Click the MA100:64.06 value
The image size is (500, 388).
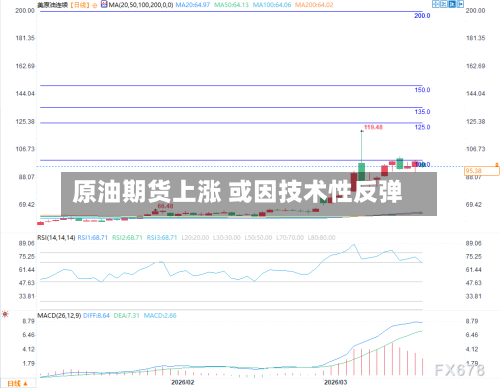pyautogui.click(x=272, y=5)
